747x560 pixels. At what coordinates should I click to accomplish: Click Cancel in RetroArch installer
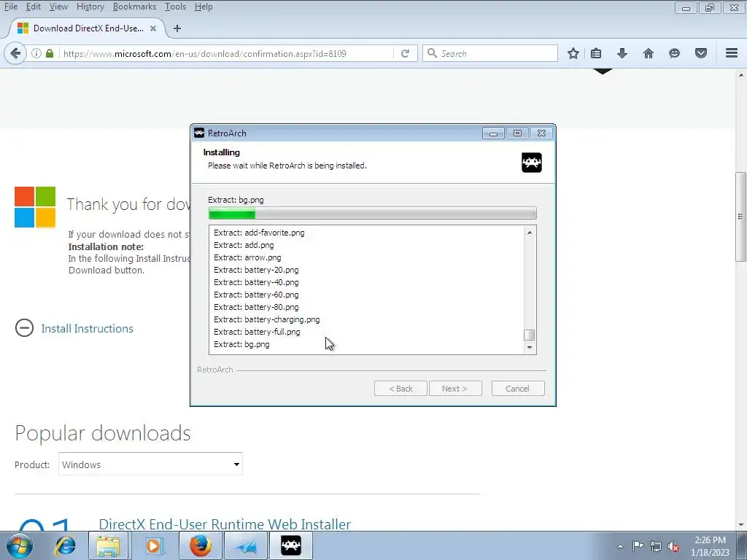coord(518,389)
